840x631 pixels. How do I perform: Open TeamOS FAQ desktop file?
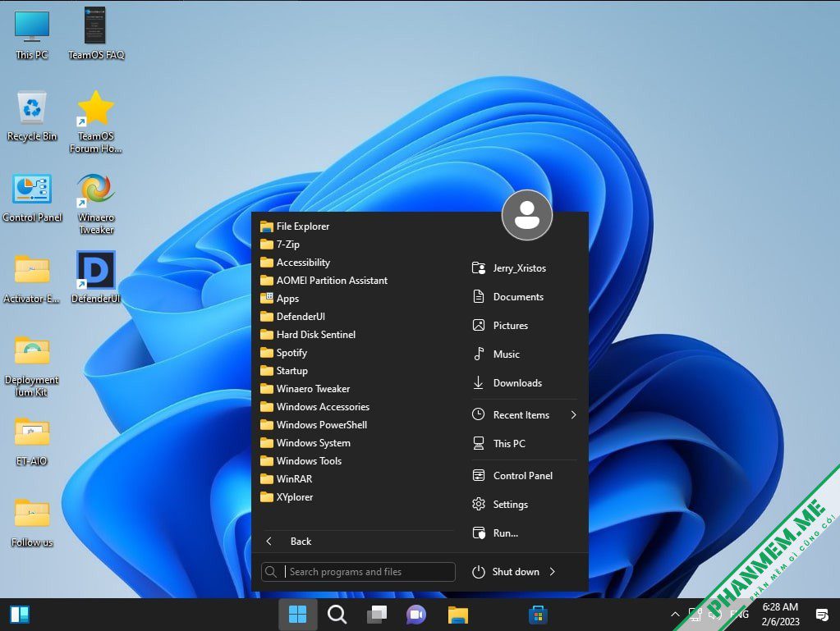pyautogui.click(x=96, y=33)
